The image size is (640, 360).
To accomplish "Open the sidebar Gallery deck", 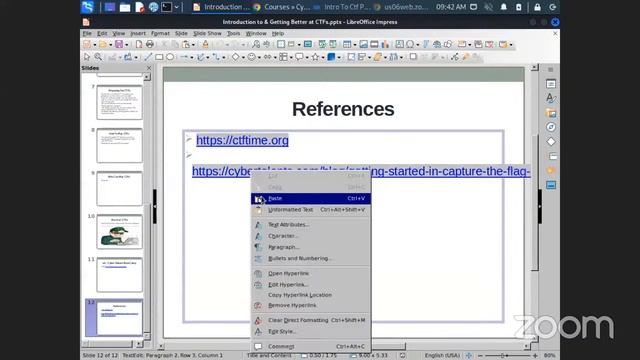I will click(551, 113).
